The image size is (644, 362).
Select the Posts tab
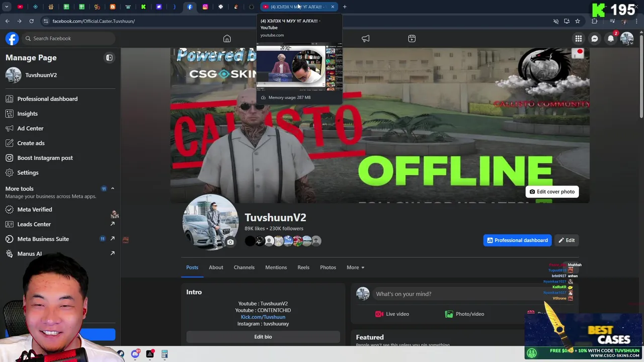(x=192, y=267)
